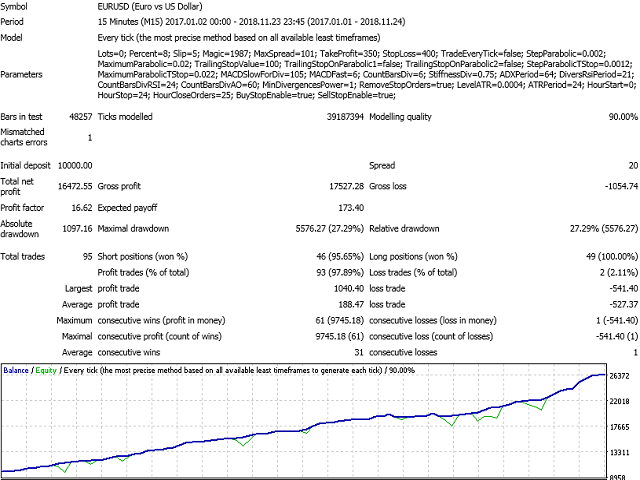The width and height of the screenshot is (640, 480).
Task: Click the Expected payoff value 173.40
Action: tap(351, 208)
